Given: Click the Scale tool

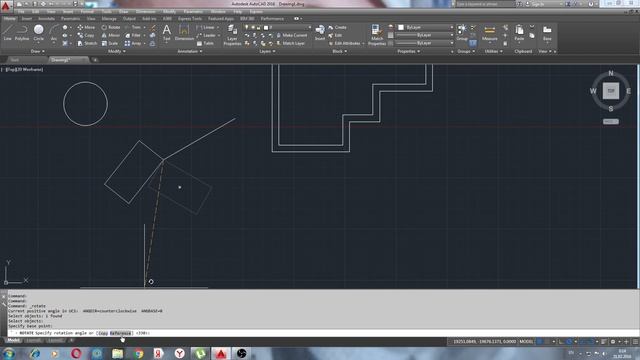Looking at the screenshot, I should point(110,43).
